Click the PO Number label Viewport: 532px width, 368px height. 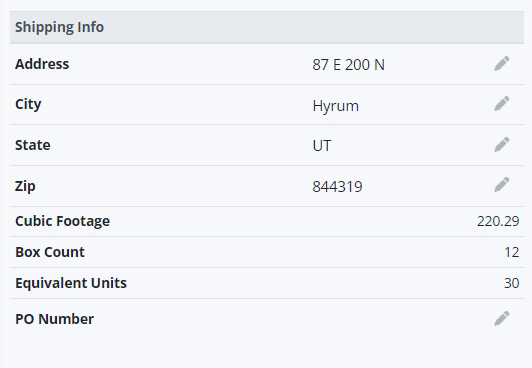click(x=55, y=319)
